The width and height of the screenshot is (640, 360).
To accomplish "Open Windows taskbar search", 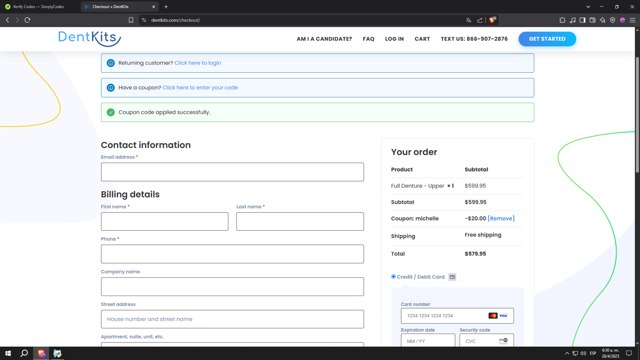I will click(24, 353).
